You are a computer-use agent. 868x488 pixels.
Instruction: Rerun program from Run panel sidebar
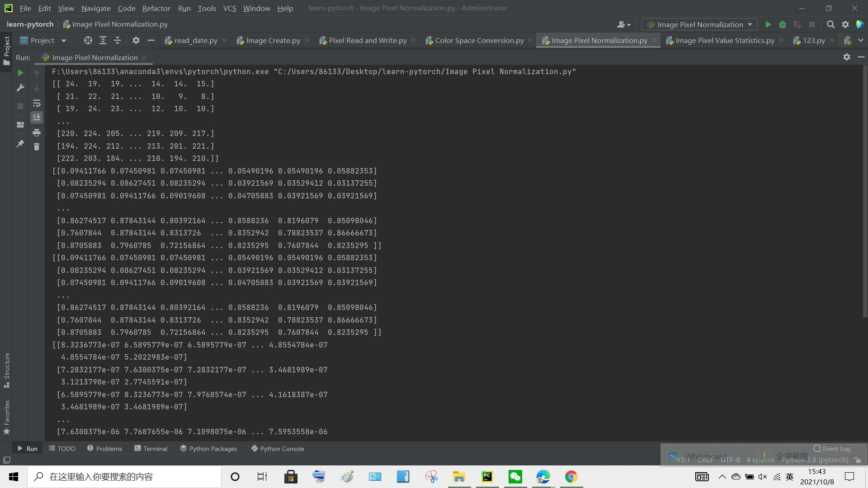click(20, 73)
